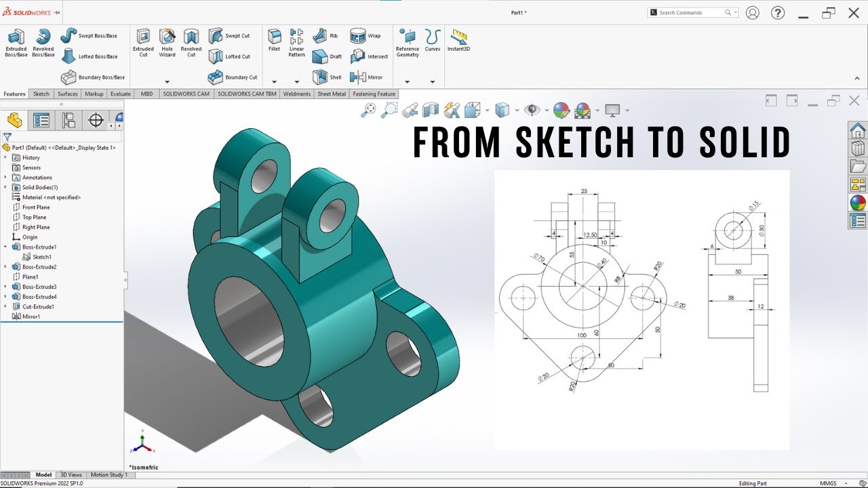This screenshot has width=868, height=488.
Task: Open Reference Geometry tool
Action: tap(408, 43)
